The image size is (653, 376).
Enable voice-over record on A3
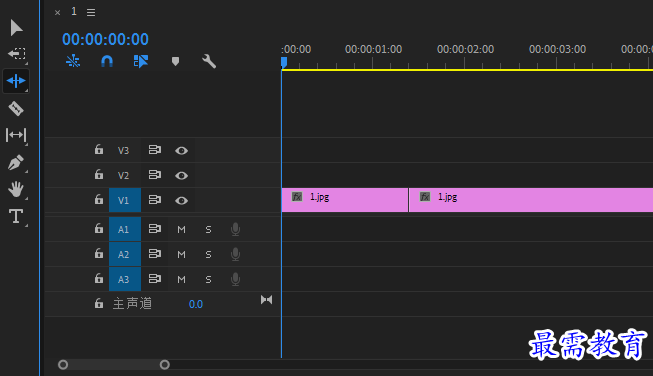pos(235,279)
